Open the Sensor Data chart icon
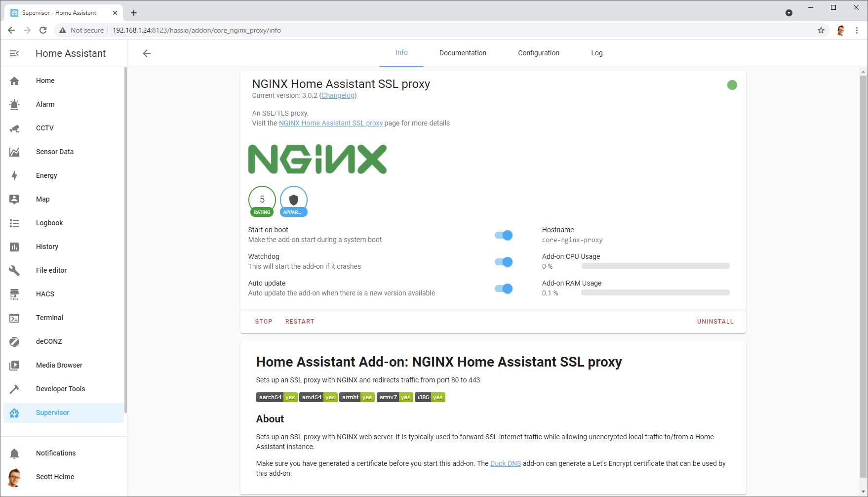868x497 pixels. click(14, 152)
